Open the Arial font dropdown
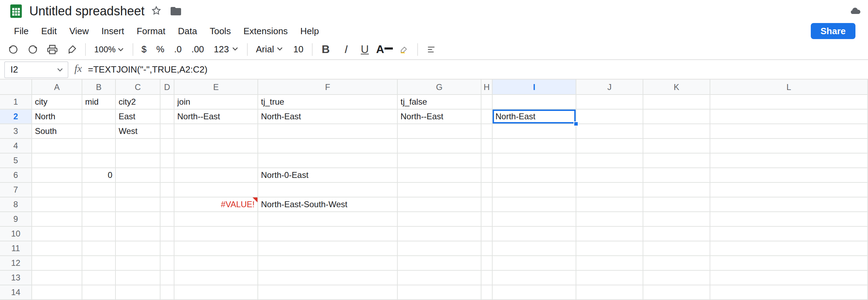The width and height of the screenshot is (868, 300). (269, 50)
